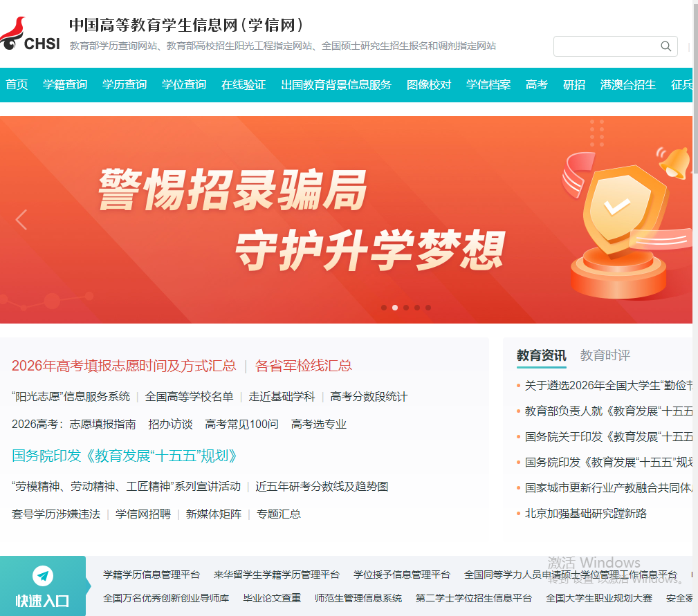The height and width of the screenshot is (616, 698).
Task: Open 国务院印发《教育发展“十五五”规划》 headline
Action: [125, 456]
